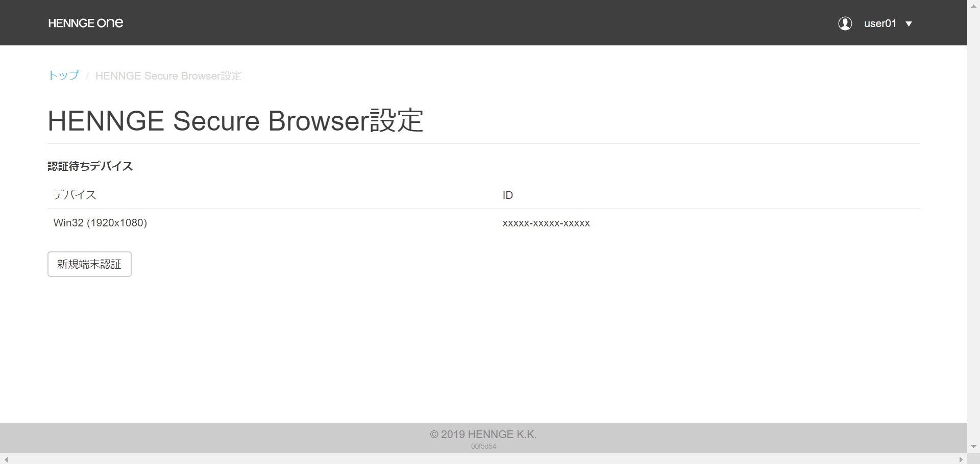The image size is (980, 464).
Task: Click the horizontal scrollbar left arrow
Action: click(x=6, y=459)
